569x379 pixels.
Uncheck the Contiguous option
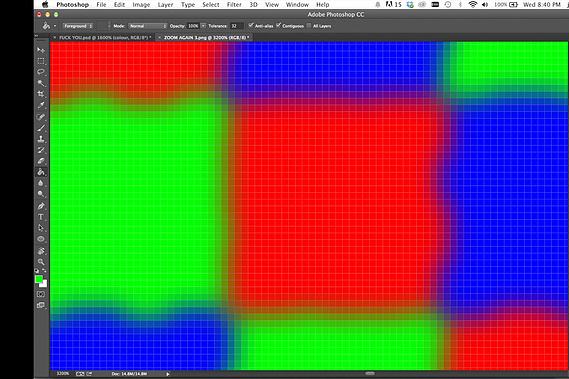278,25
